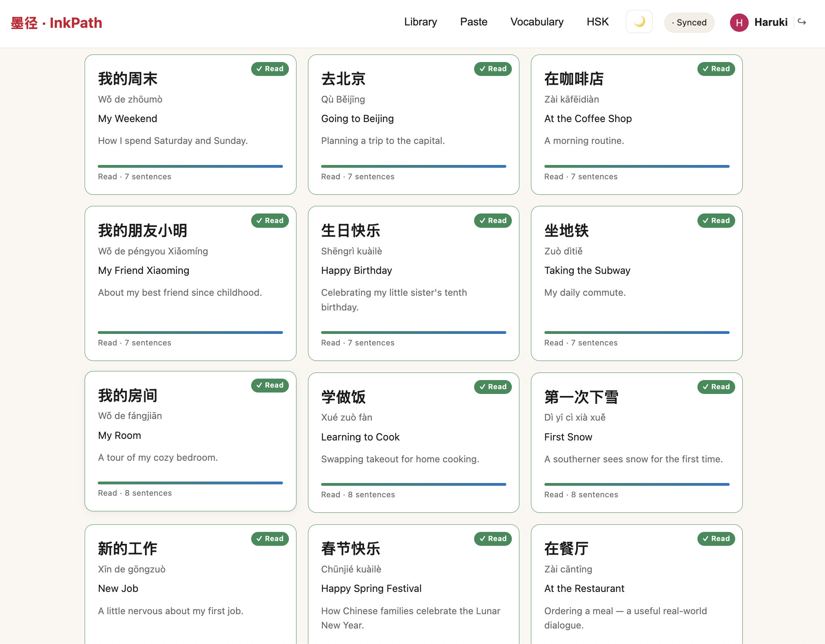Screen dimensions: 825x644
Task: Open the InkPath logo home link
Action: (56, 23)
